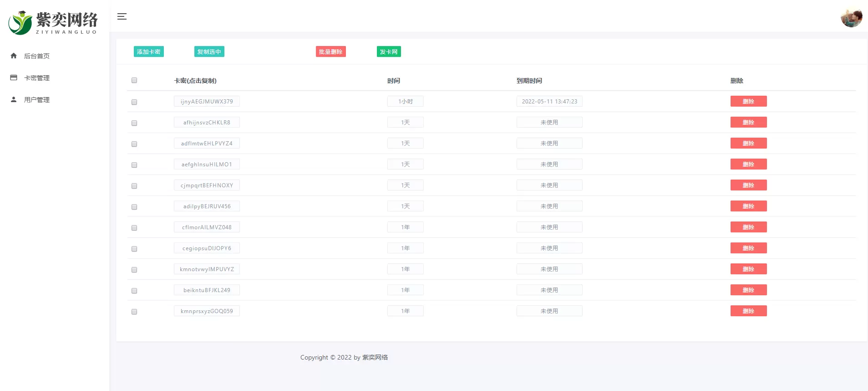Copy card key adilpyBEJRUV456
868x391 pixels.
[x=207, y=206]
